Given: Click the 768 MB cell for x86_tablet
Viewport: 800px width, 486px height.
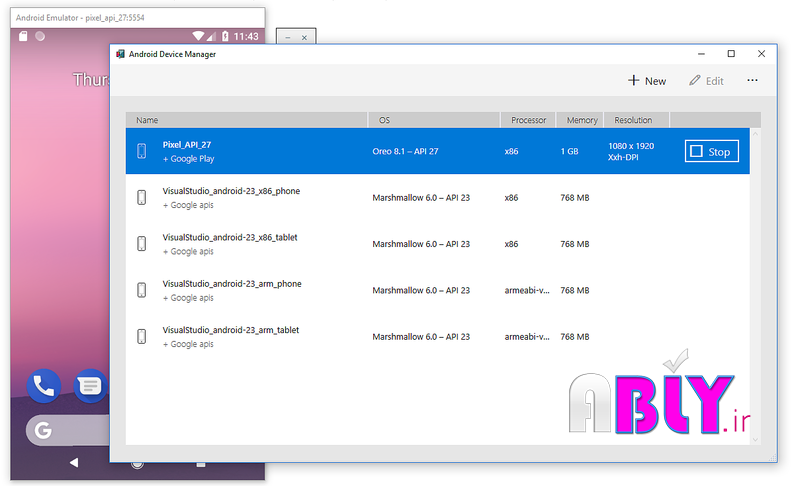Looking at the screenshot, I should pos(574,244).
